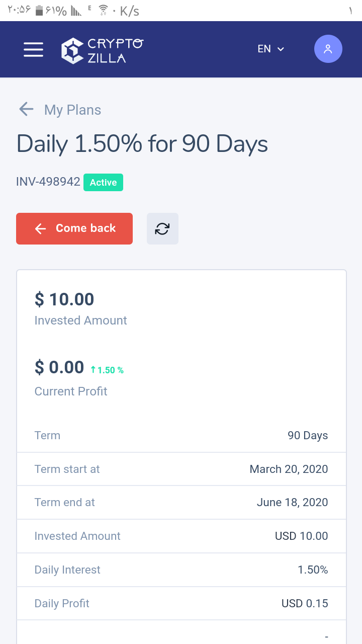Select the Daily Profit USD 0.15 row
The height and width of the screenshot is (644, 362).
[x=181, y=603]
